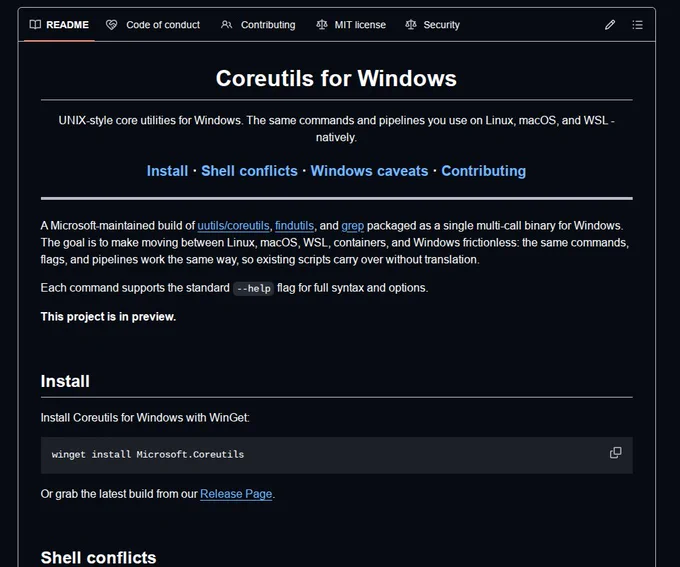Click the MIT license scale icon
680x567 pixels.
(322, 25)
